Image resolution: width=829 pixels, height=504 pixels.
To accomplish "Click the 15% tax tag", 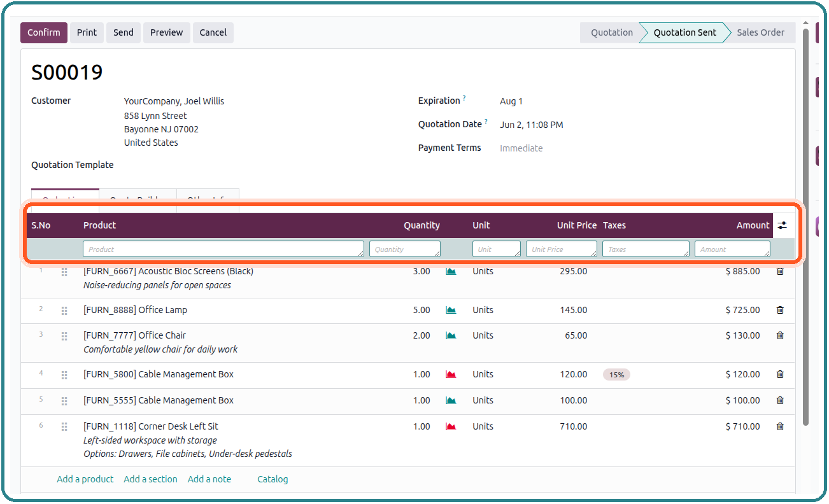I will [x=616, y=375].
